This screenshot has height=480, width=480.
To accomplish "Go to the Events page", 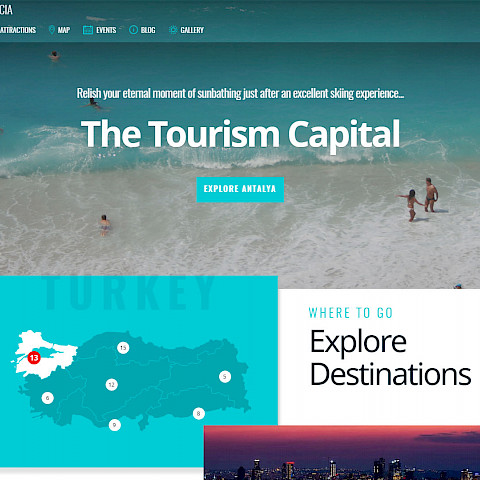I will 106,30.
